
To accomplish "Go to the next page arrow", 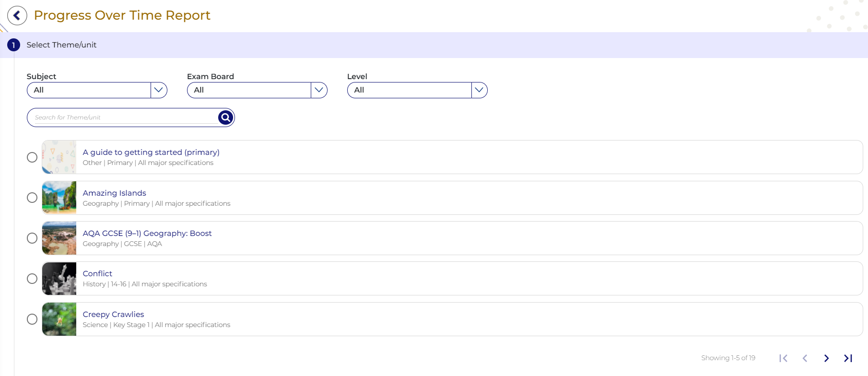I will click(826, 358).
